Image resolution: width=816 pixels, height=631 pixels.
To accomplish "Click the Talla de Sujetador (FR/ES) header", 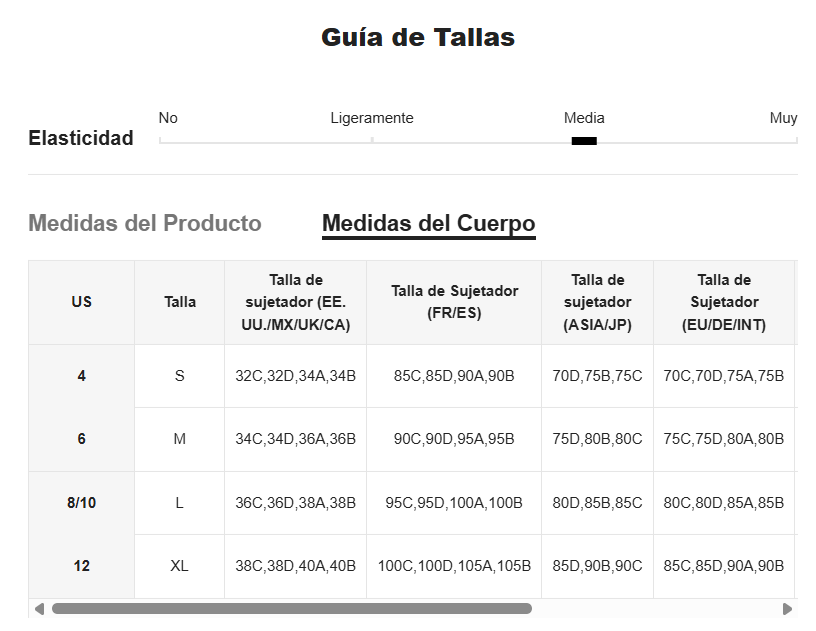I will pyautogui.click(x=454, y=302).
